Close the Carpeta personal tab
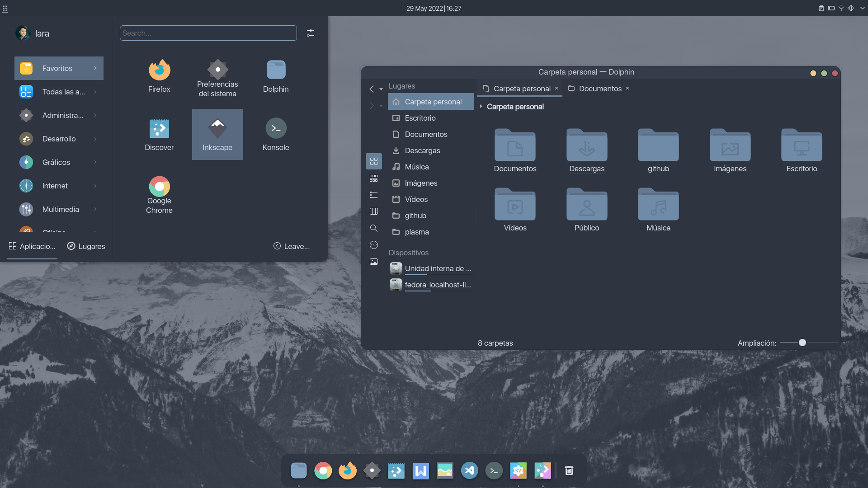The image size is (868, 488). (x=557, y=88)
